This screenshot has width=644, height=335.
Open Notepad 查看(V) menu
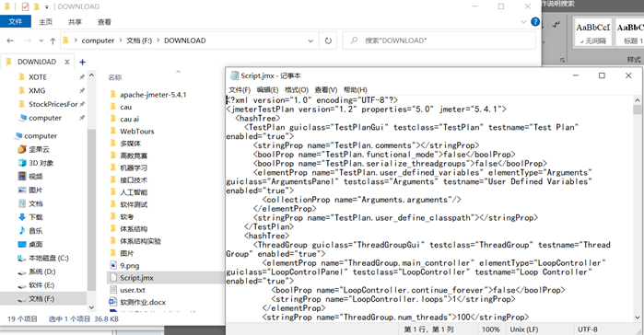(x=326, y=90)
